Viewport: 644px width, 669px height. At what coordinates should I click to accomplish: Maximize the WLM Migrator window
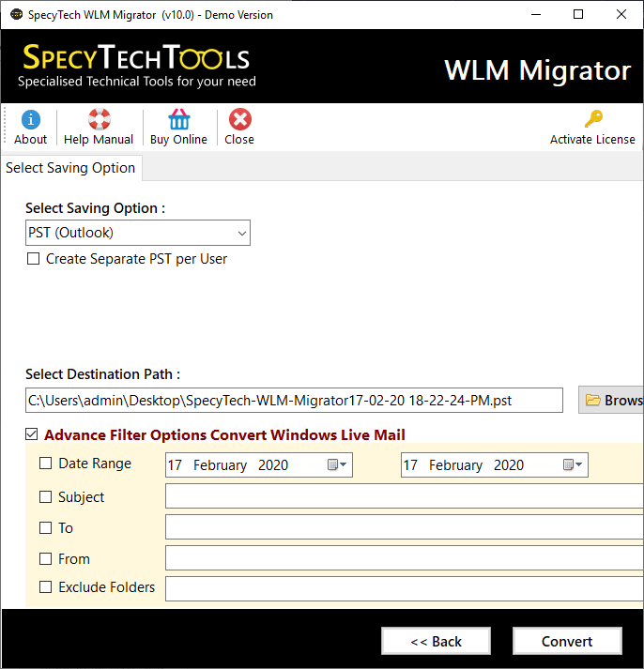(578, 14)
